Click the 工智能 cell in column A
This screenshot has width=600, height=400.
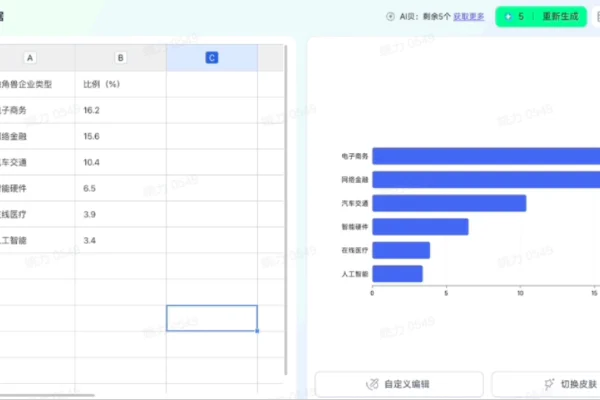pos(38,240)
